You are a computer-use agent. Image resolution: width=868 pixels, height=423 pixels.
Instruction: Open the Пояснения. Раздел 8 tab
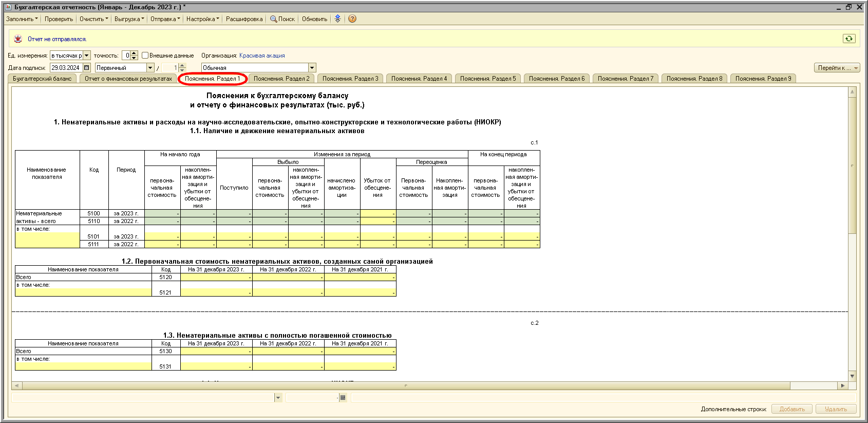pos(694,79)
